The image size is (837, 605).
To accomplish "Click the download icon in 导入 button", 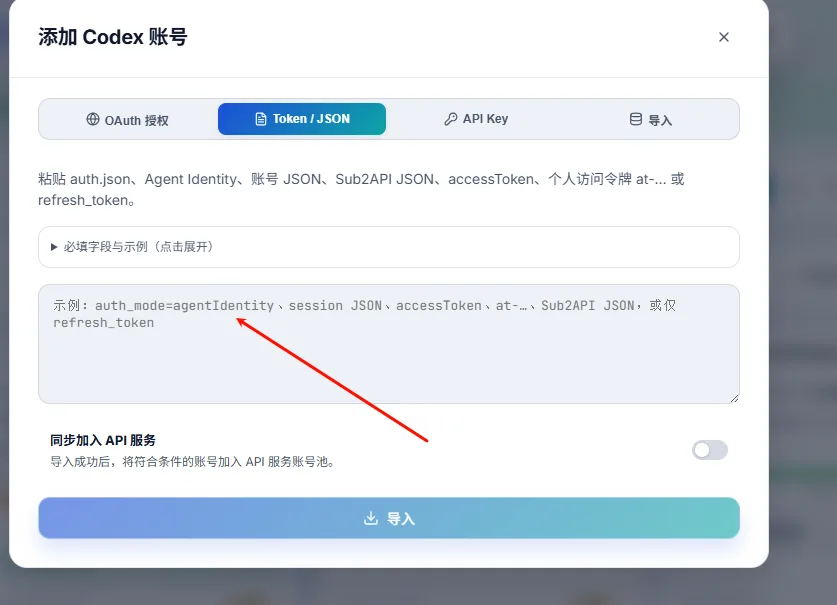I will (370, 518).
